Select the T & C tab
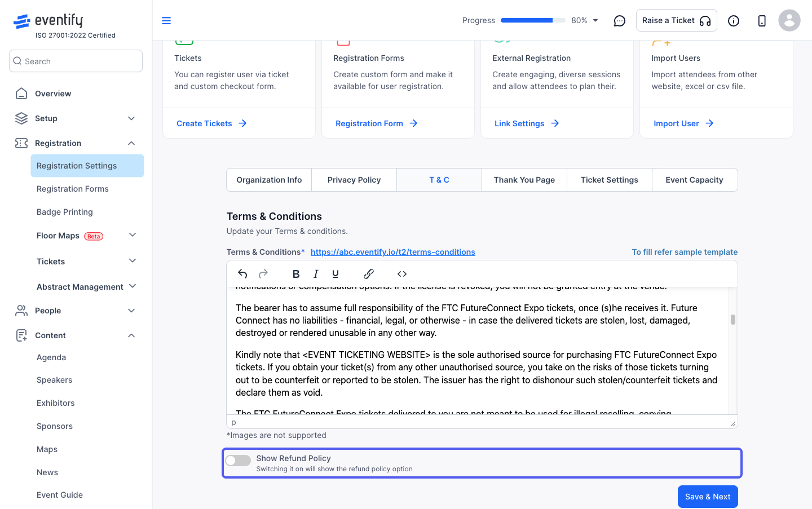Viewport: 812px width, 509px height. pyautogui.click(x=439, y=180)
